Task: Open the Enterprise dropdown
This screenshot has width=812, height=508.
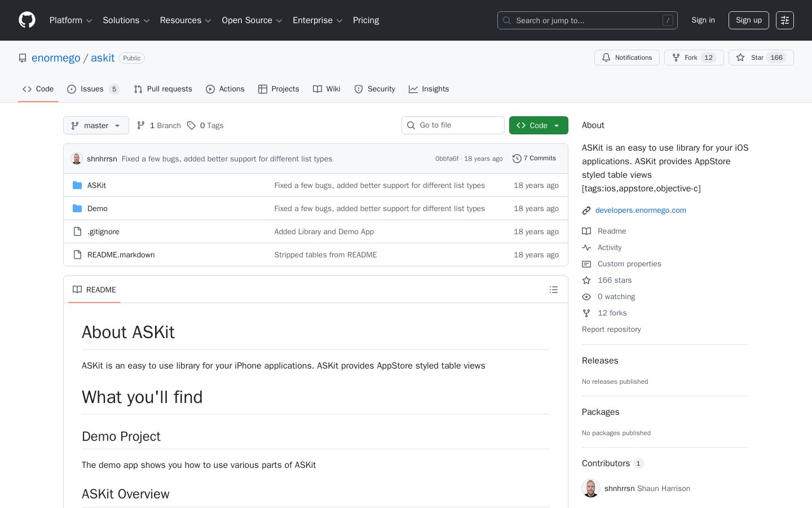Action: [x=317, y=20]
